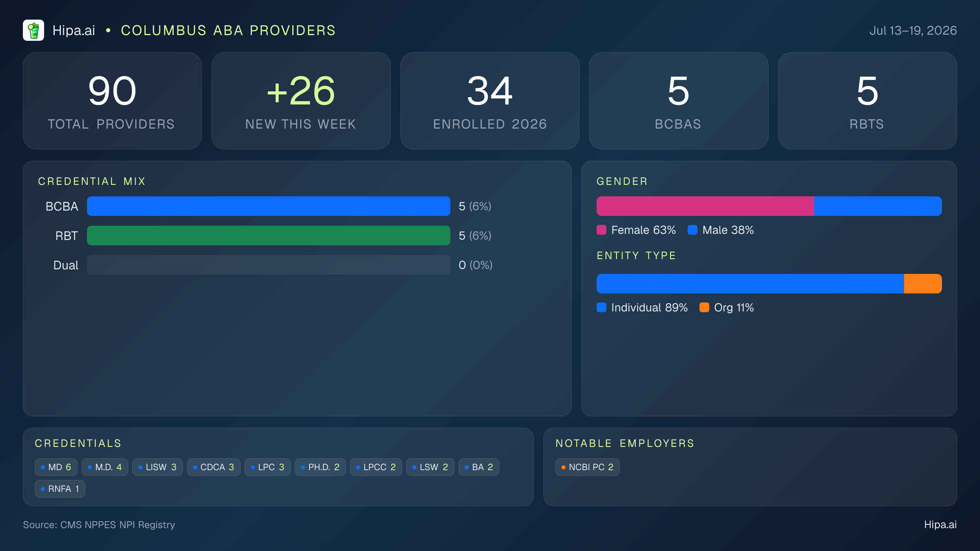
Task: Click the Gender heading
Action: click(622, 181)
